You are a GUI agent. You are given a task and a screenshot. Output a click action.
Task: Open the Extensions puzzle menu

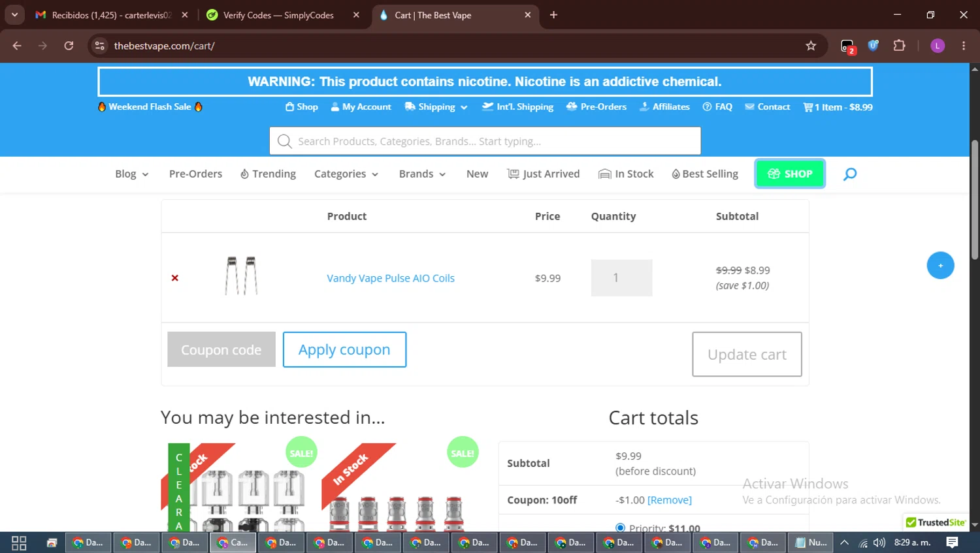899,46
